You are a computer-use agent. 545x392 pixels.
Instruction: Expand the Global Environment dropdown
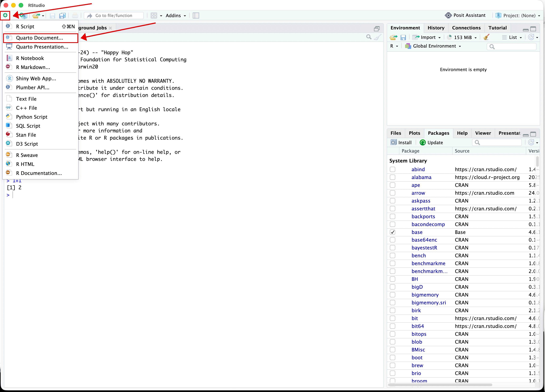coord(433,46)
